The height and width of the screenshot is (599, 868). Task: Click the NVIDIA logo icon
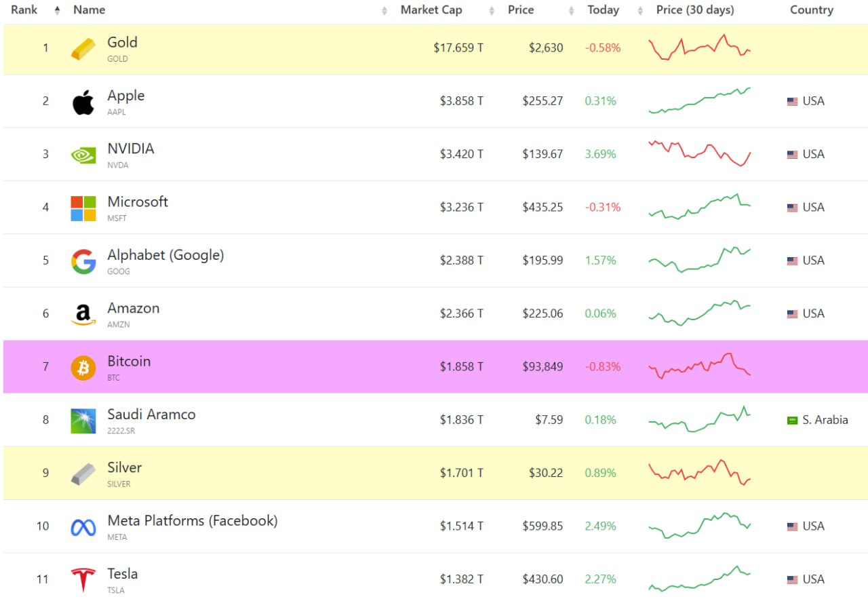[x=83, y=155]
